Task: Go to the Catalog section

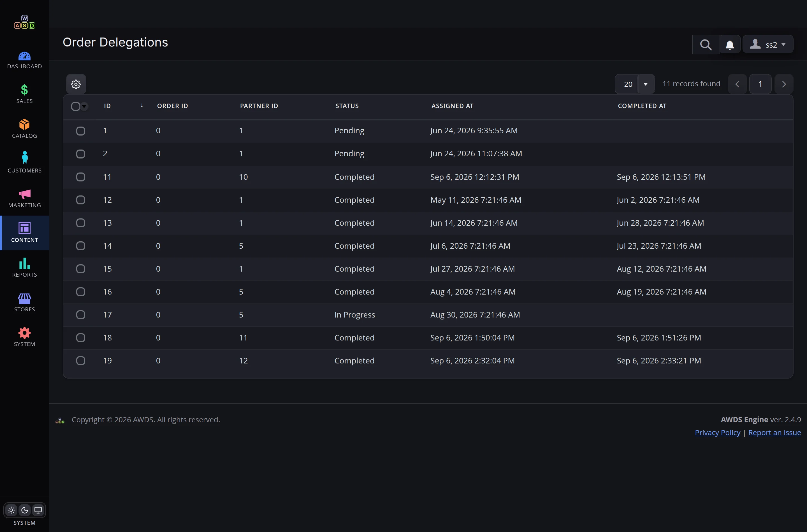Action: 24,129
